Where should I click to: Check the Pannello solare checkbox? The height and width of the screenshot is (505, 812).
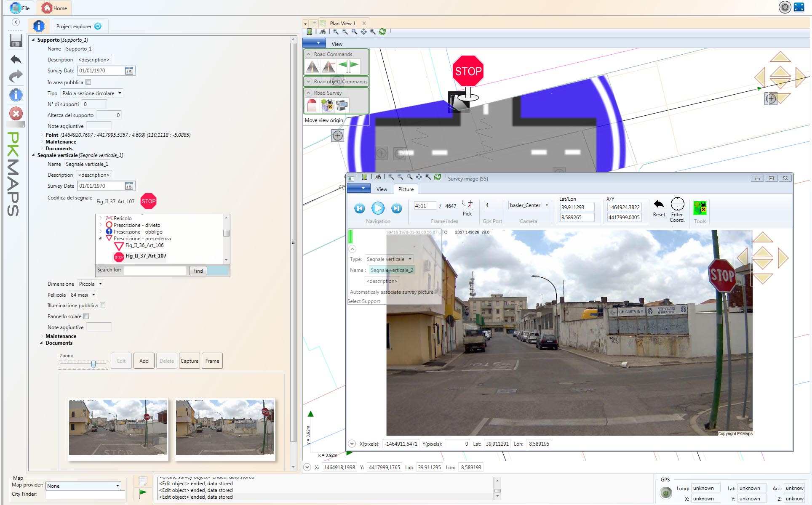coord(86,316)
